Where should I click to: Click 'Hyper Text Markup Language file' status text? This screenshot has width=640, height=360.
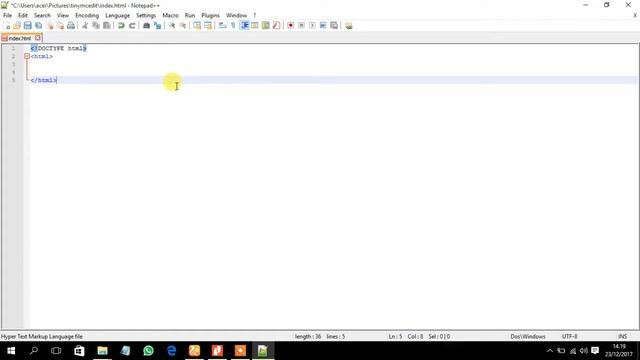click(42, 337)
